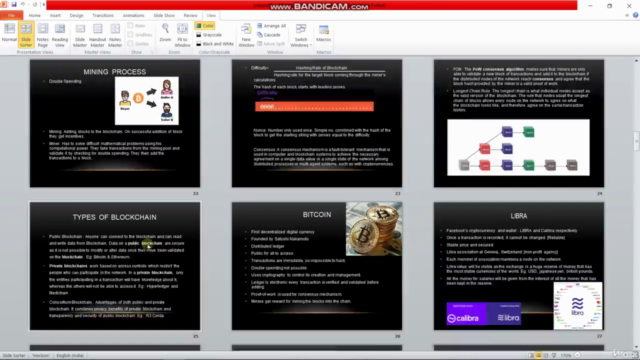640x360 pixels.
Task: Click the Move Split option
Action: tap(271, 44)
